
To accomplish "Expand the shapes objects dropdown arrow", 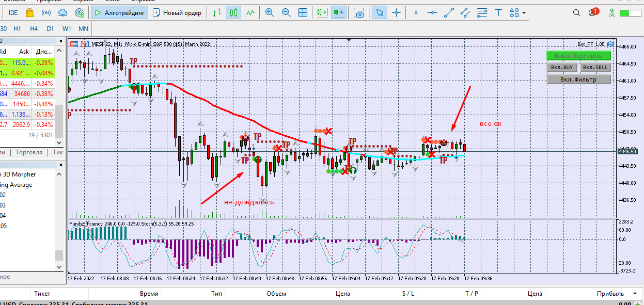I will coord(524,13).
